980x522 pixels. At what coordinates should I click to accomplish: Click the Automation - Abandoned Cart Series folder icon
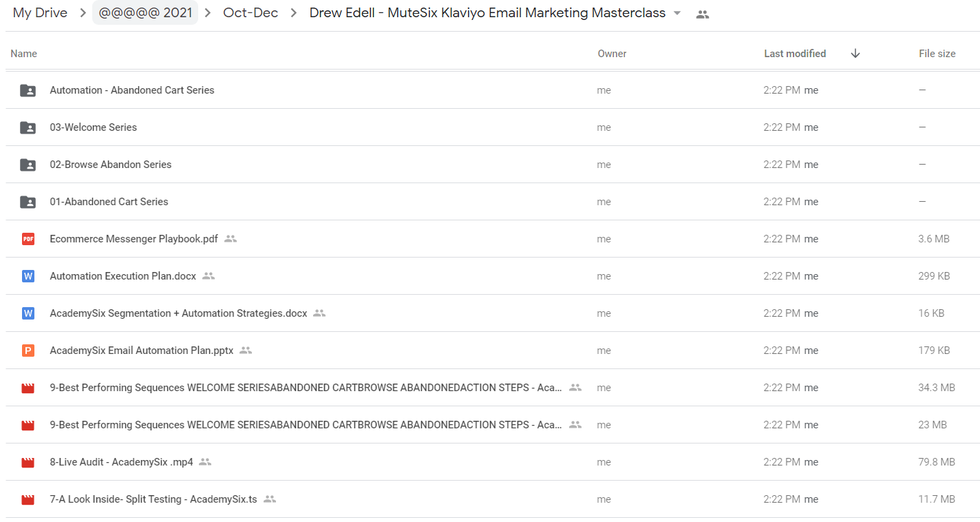(x=28, y=90)
